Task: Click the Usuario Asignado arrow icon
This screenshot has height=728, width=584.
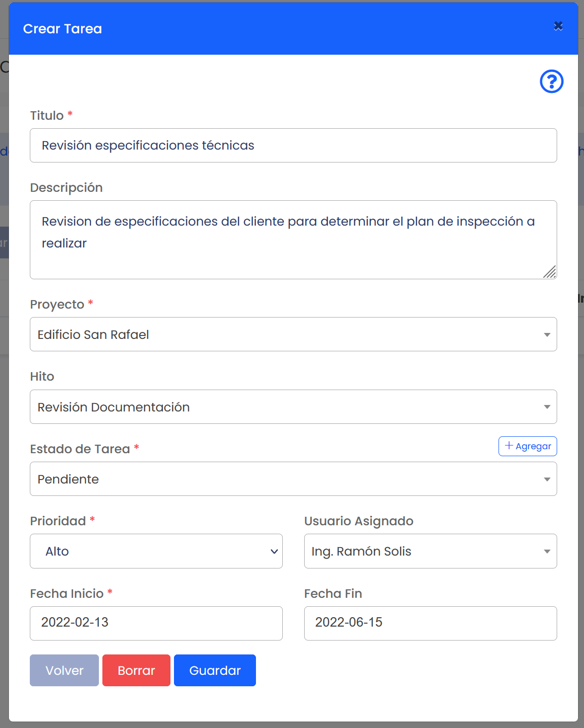Action: (x=547, y=551)
